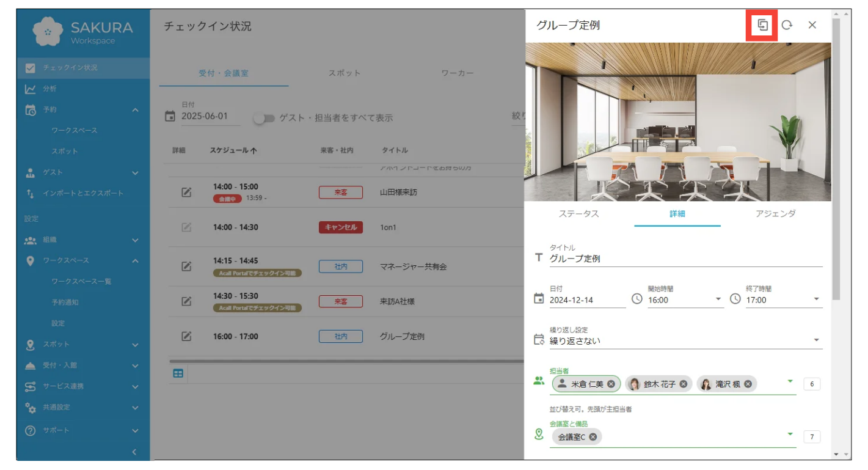Remove 会議室C chip from the room field

coord(593,437)
